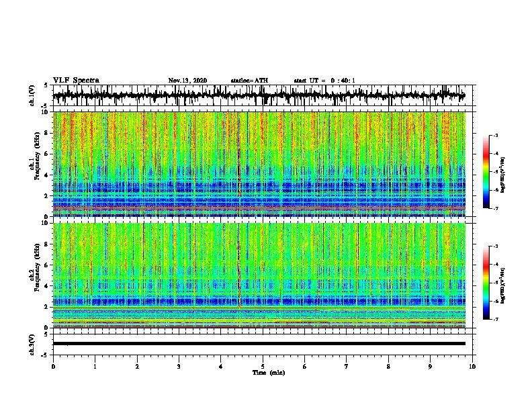The height and width of the screenshot is (411, 532).
Task: Click the ch.1 colorbar "log(PSD)" label
Action: tap(503, 175)
